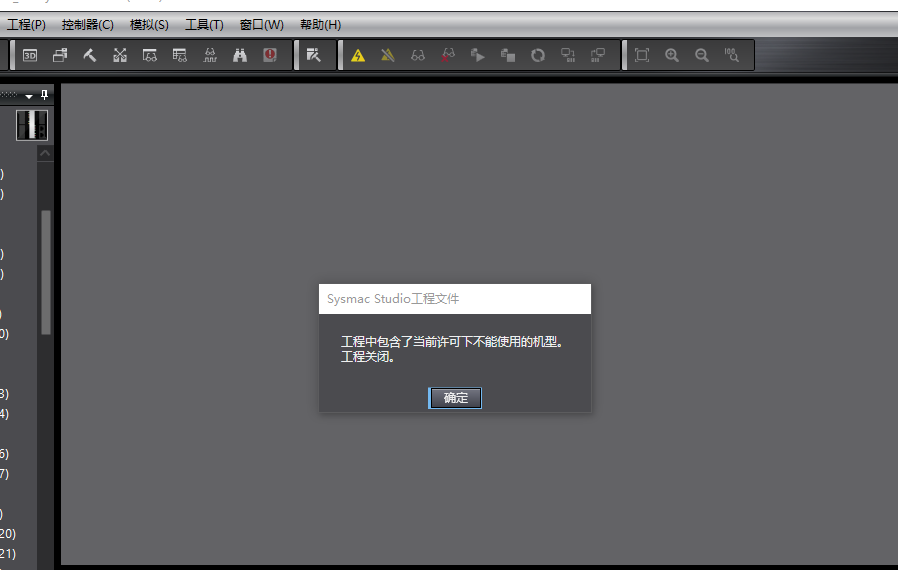Image resolution: width=898 pixels, height=570 pixels.
Task: Click the 100% zoom reset icon
Action: click(732, 55)
